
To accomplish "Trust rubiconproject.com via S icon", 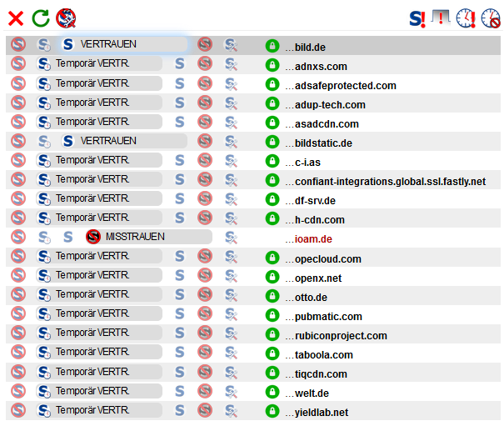I will [180, 333].
